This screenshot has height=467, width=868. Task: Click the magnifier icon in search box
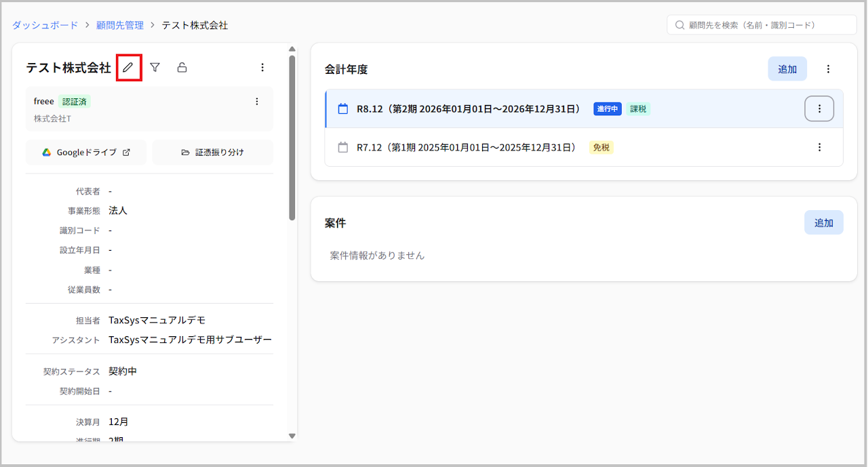click(679, 25)
